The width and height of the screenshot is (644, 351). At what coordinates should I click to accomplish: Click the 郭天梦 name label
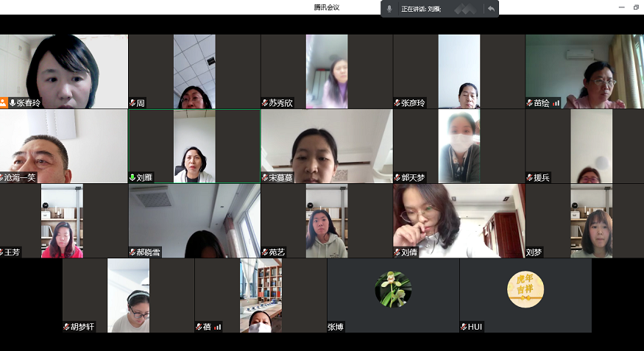413,177
